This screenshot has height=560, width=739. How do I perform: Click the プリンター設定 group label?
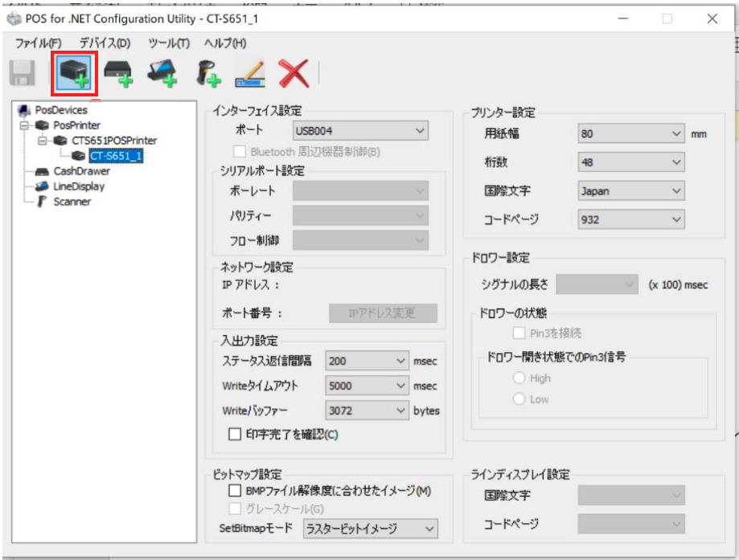(x=503, y=112)
